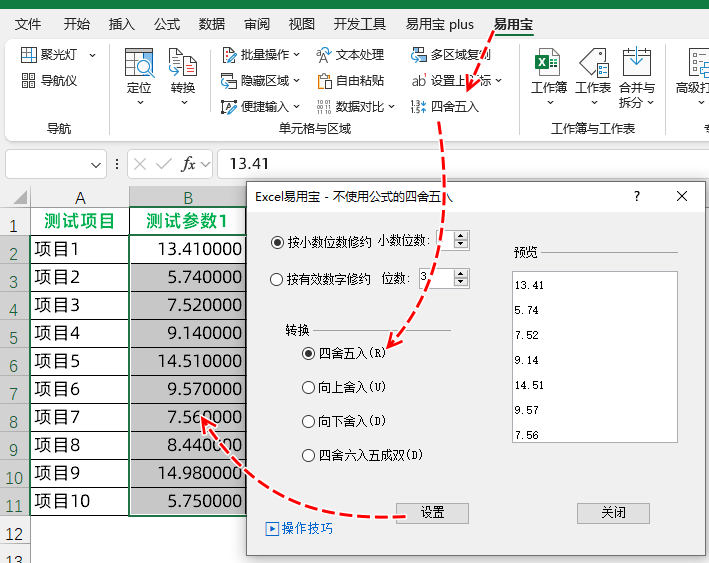This screenshot has height=563, width=709.
Task: Open the 文件 menu tab
Action: pyautogui.click(x=28, y=24)
